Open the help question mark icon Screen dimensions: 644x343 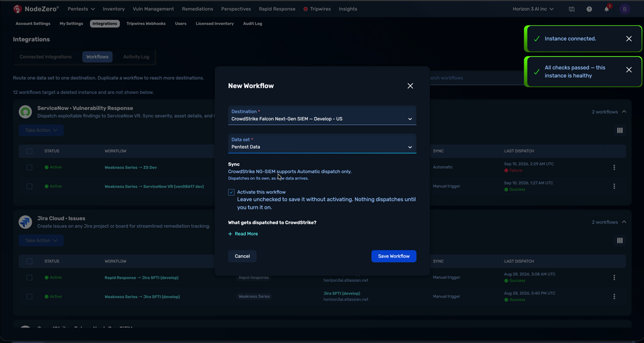point(589,9)
